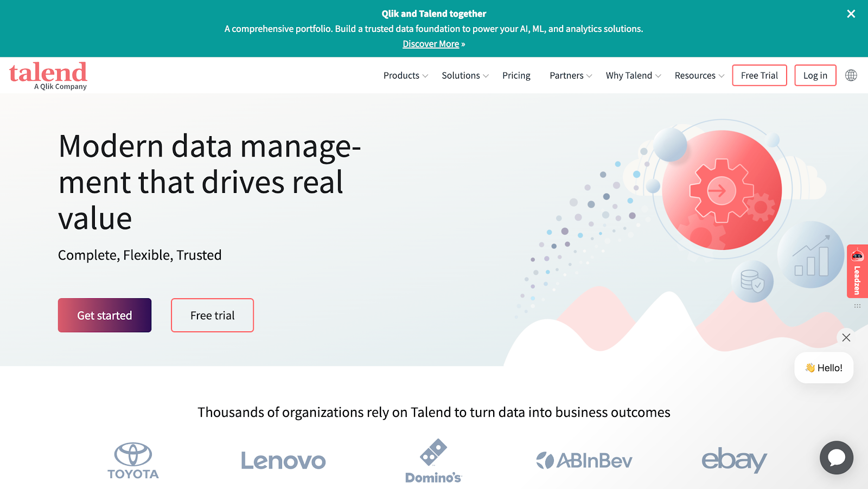This screenshot has width=868, height=489.
Task: Open the language globe selector
Action: [851, 75]
